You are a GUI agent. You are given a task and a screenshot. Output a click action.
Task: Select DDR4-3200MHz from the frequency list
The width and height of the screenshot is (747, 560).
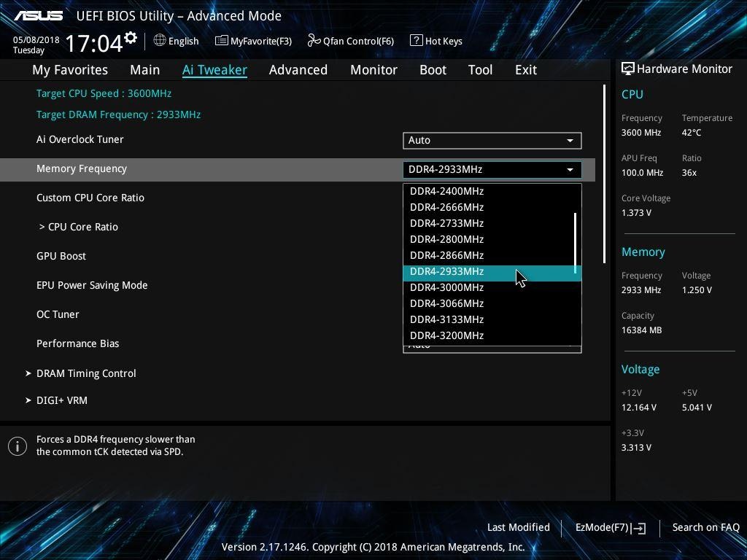(x=447, y=335)
